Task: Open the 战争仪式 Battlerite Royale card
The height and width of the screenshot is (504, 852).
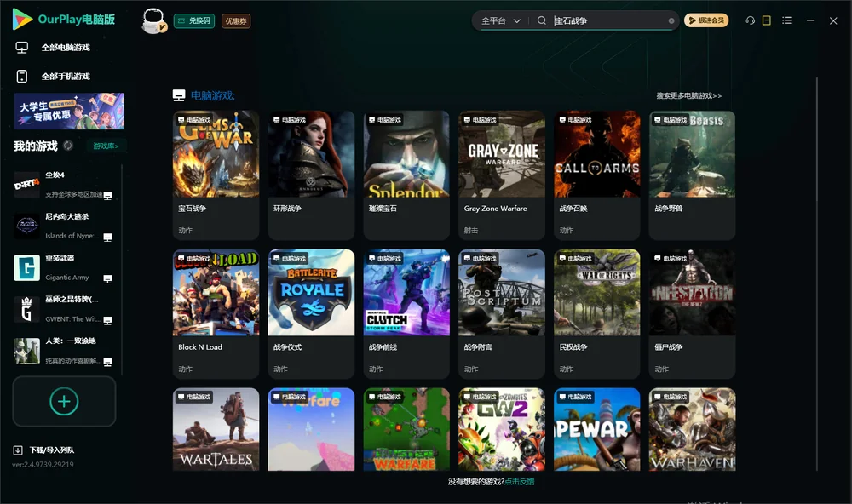Action: coord(311,313)
